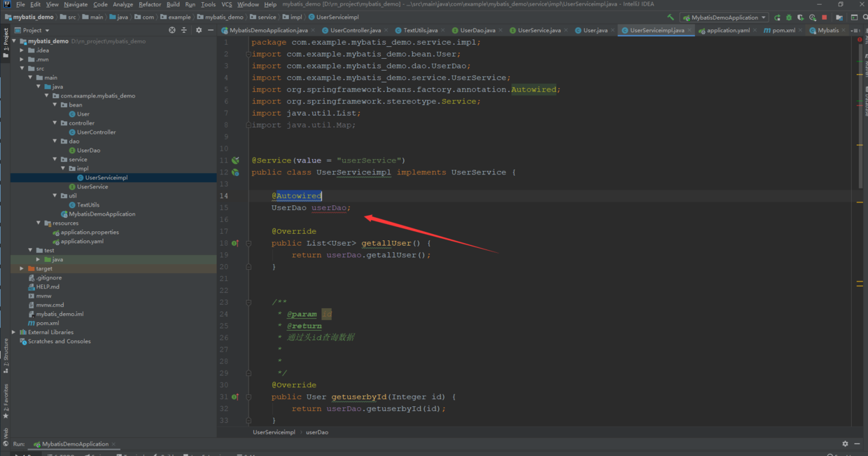This screenshot has height=456, width=868.
Task: Click userDao field name on line 15
Action: pos(329,208)
